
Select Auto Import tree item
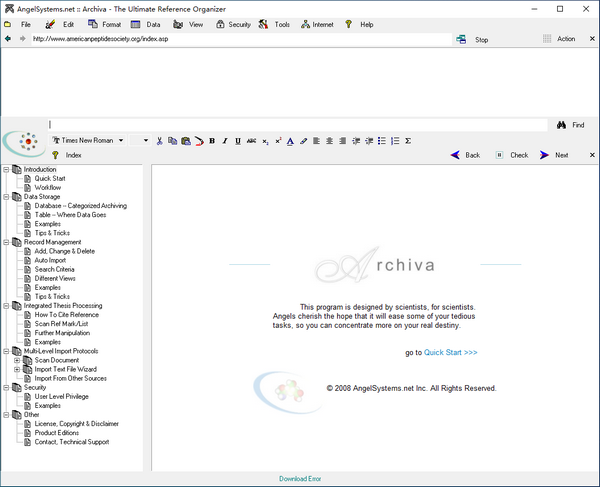tap(50, 260)
